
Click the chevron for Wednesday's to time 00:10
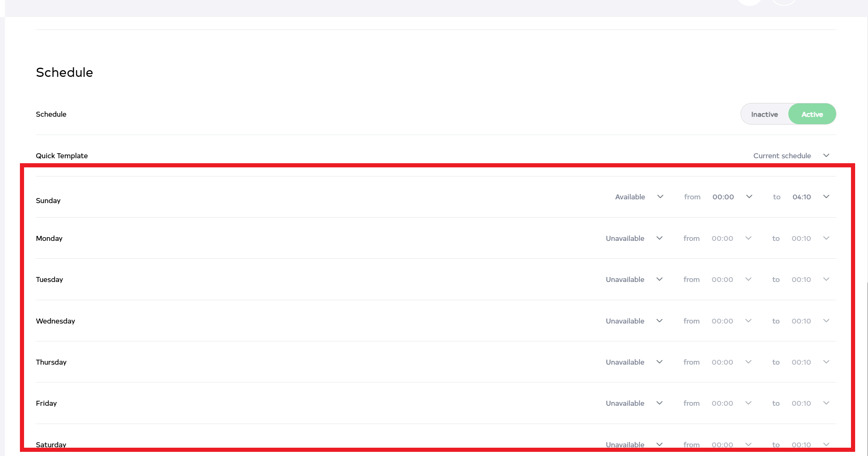pyautogui.click(x=826, y=321)
